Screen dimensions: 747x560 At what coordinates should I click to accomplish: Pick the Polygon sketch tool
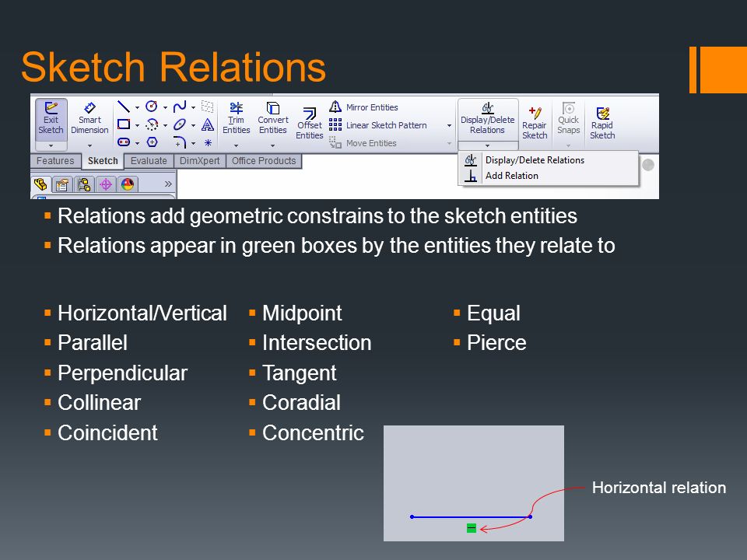click(152, 142)
